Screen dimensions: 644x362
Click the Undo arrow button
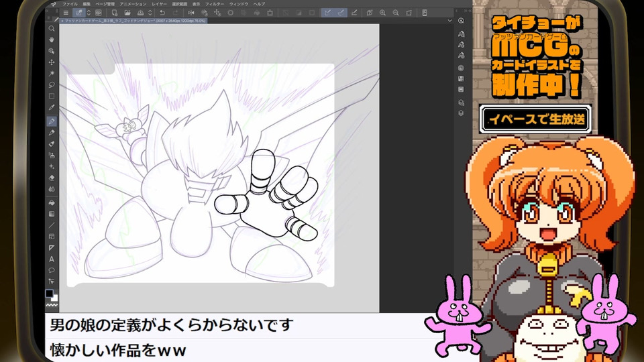[x=162, y=13]
